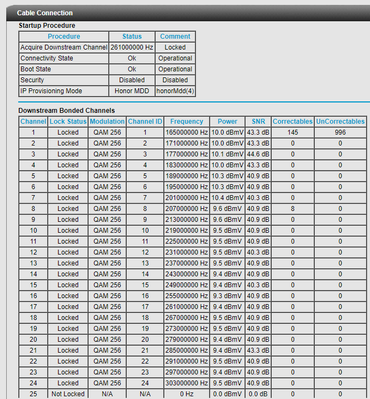
Task: Click the 303000000 Hz frequency cell
Action: [187, 383]
